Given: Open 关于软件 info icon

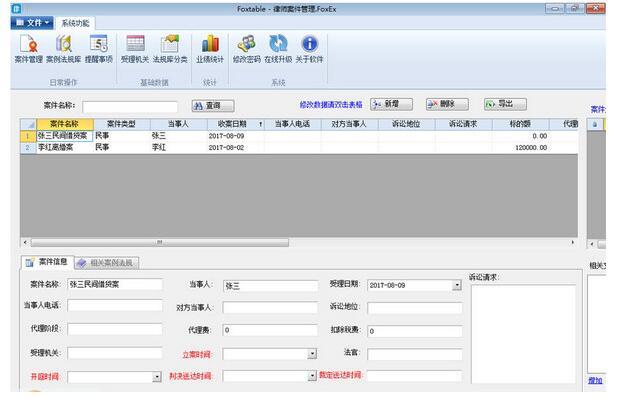Looking at the screenshot, I should point(309,49).
